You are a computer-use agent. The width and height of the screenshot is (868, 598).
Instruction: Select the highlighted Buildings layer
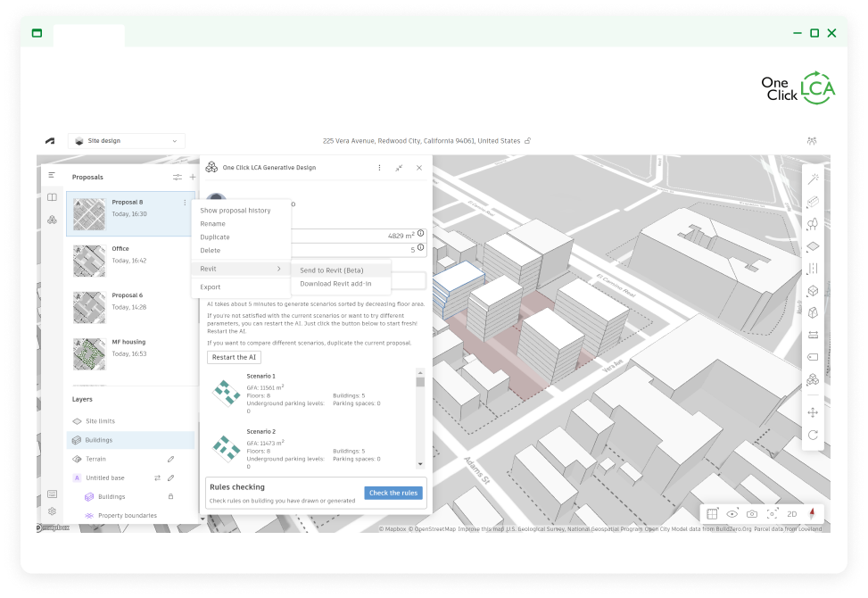(x=131, y=440)
